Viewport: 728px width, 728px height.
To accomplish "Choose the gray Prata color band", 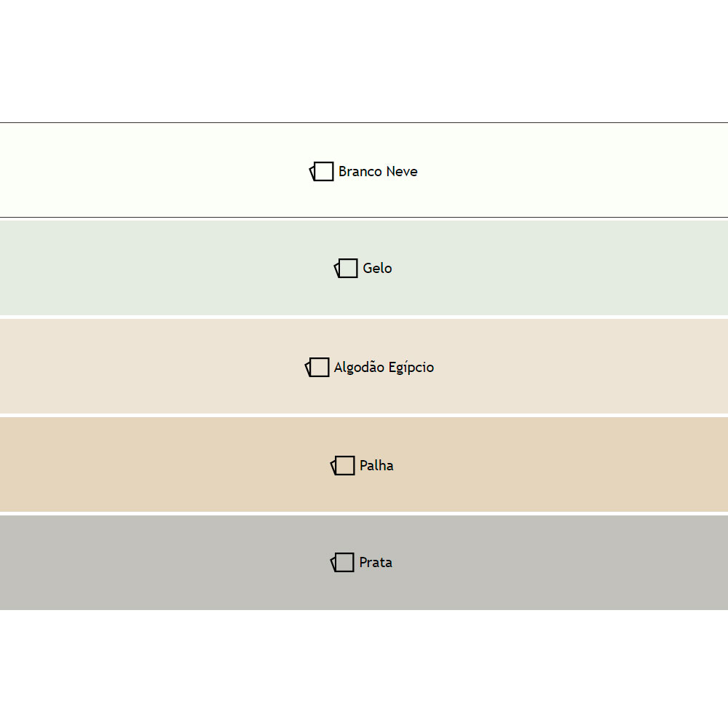I will [x=146, y=563].
